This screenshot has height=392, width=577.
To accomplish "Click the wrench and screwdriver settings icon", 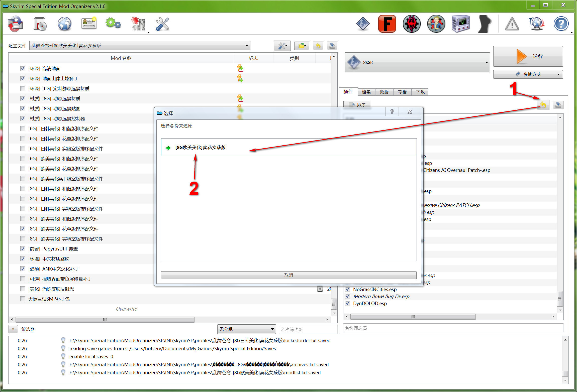I will click(x=162, y=24).
